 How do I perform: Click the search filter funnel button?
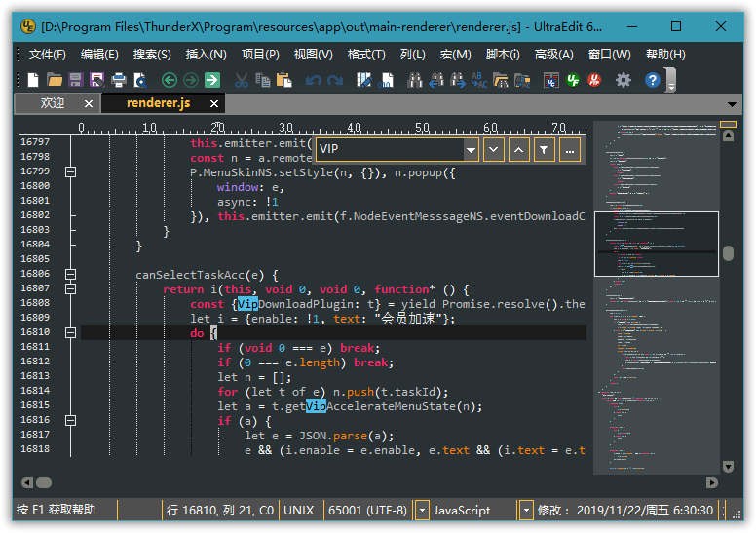point(545,149)
